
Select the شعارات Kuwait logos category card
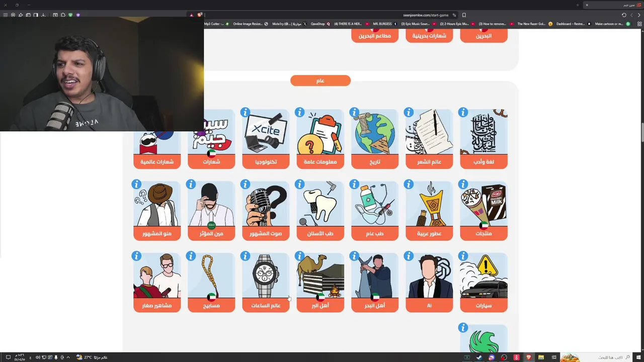coord(211,139)
